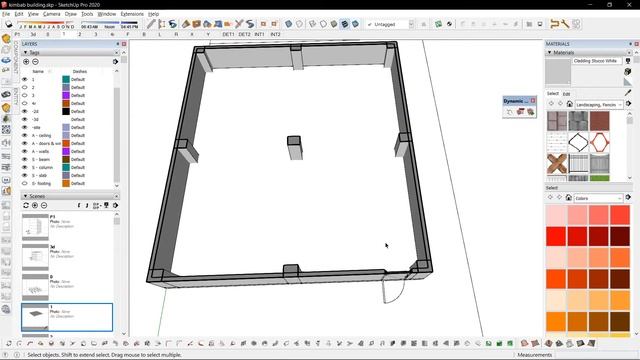640x360 pixels.
Task: Switch to the 3d scene tab
Action: point(33,34)
